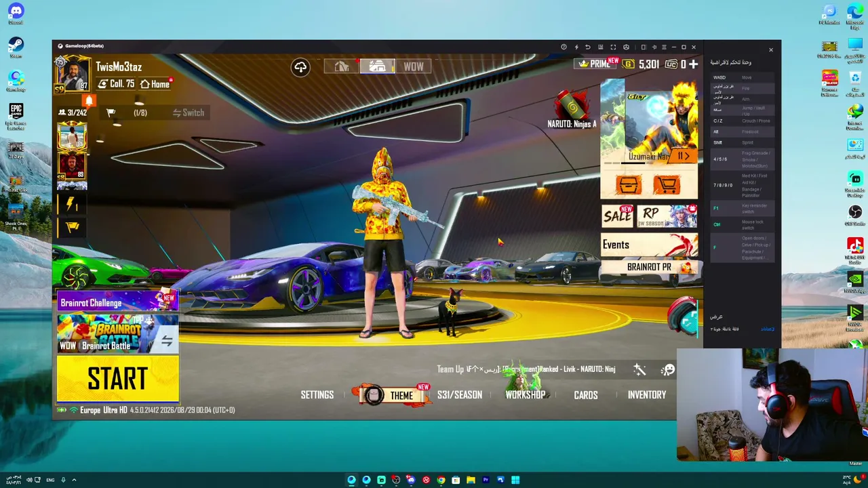
Task: Change mode via Brainrot Battle swap arrows
Action: point(166,342)
